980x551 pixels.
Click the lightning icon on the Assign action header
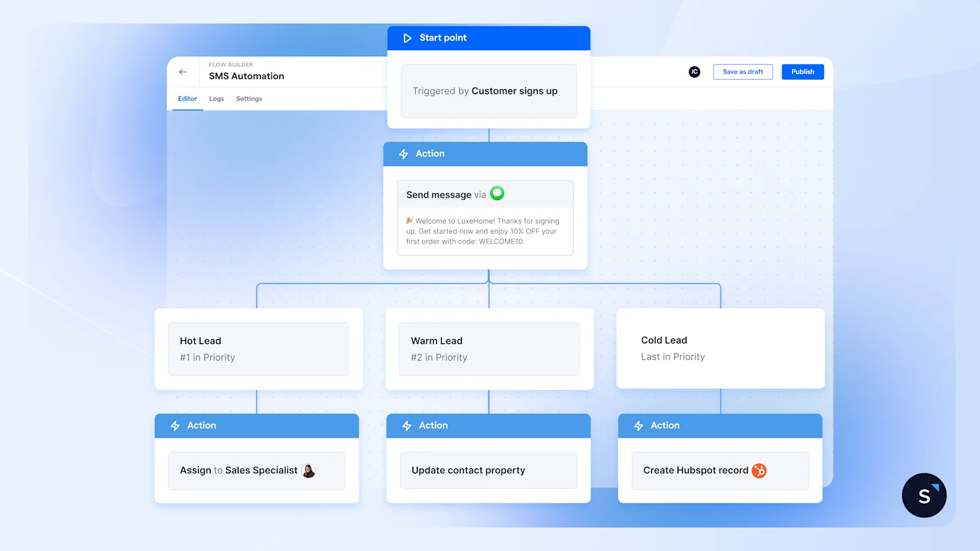coord(175,425)
